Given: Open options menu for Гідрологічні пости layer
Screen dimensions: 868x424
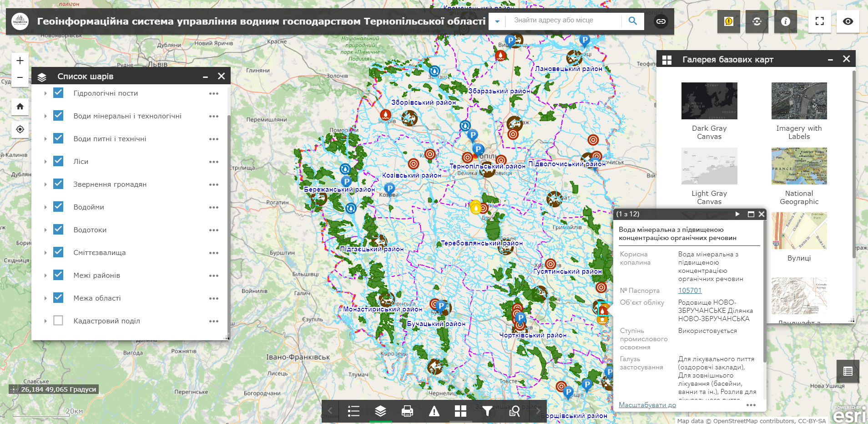Looking at the screenshot, I should (214, 93).
